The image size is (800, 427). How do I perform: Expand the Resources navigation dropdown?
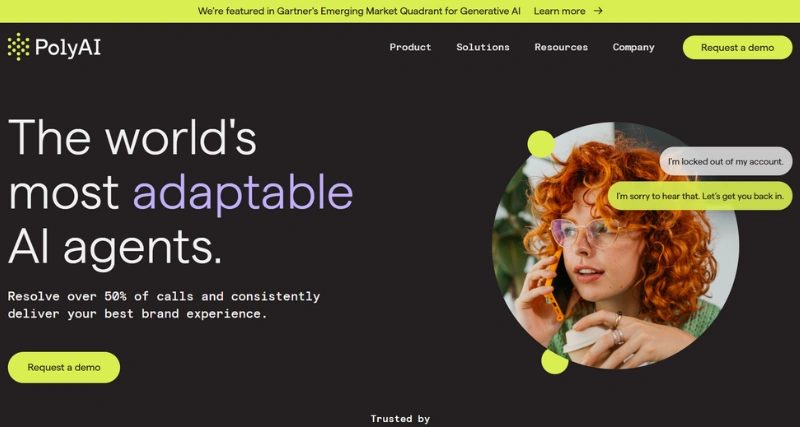pyautogui.click(x=561, y=47)
